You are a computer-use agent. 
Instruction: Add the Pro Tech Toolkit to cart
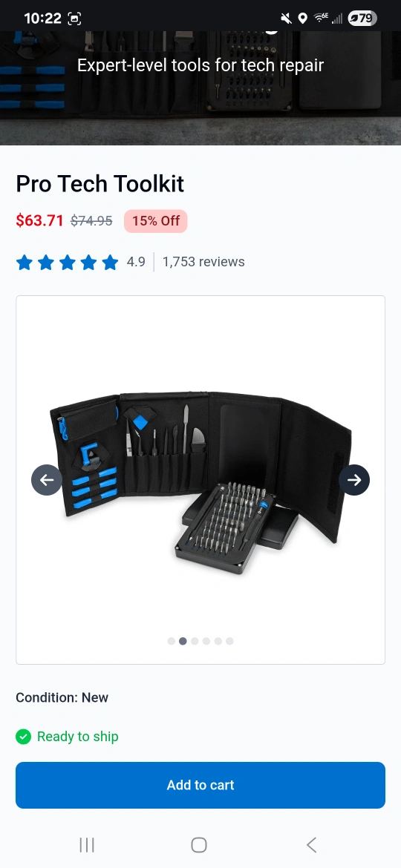(x=200, y=785)
